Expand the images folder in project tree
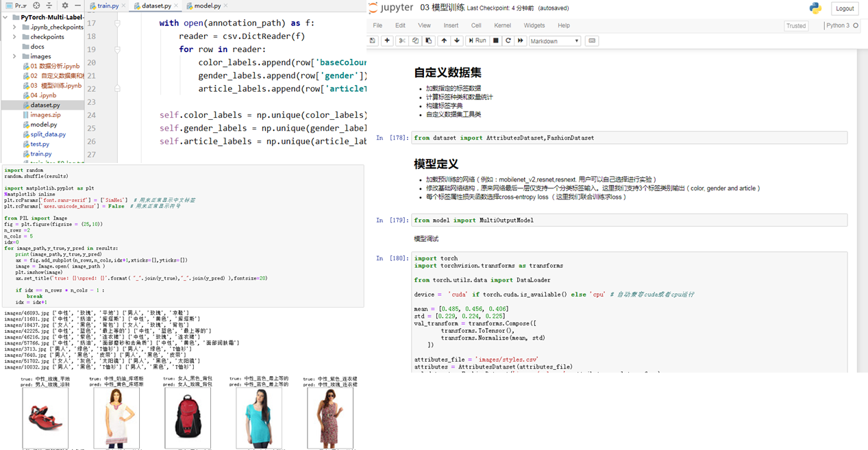The image size is (868, 450). tap(14, 57)
